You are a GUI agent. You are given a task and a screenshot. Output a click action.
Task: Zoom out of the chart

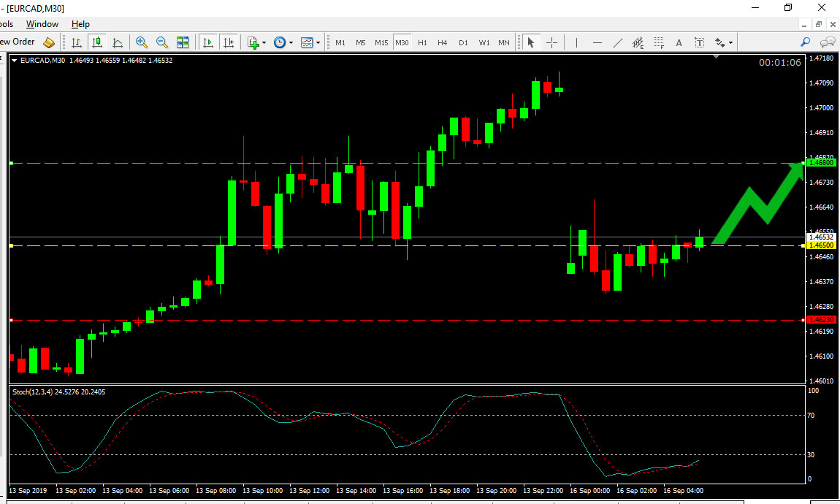(x=161, y=42)
